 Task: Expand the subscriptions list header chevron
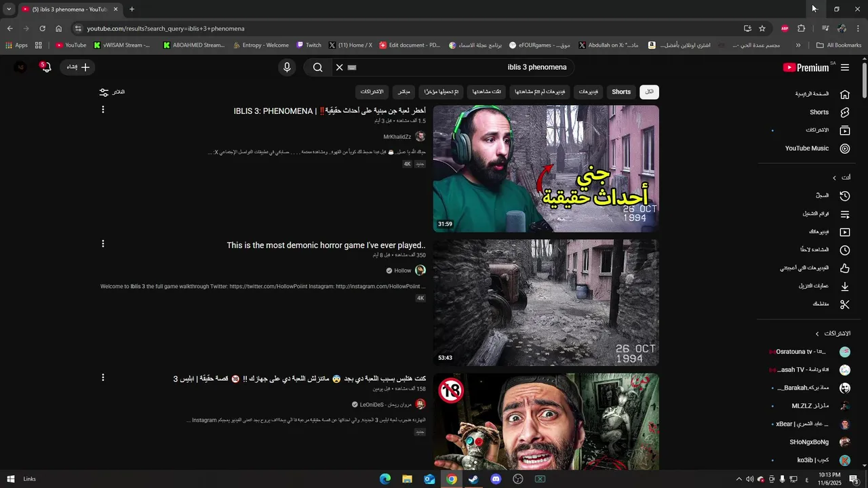(x=817, y=333)
